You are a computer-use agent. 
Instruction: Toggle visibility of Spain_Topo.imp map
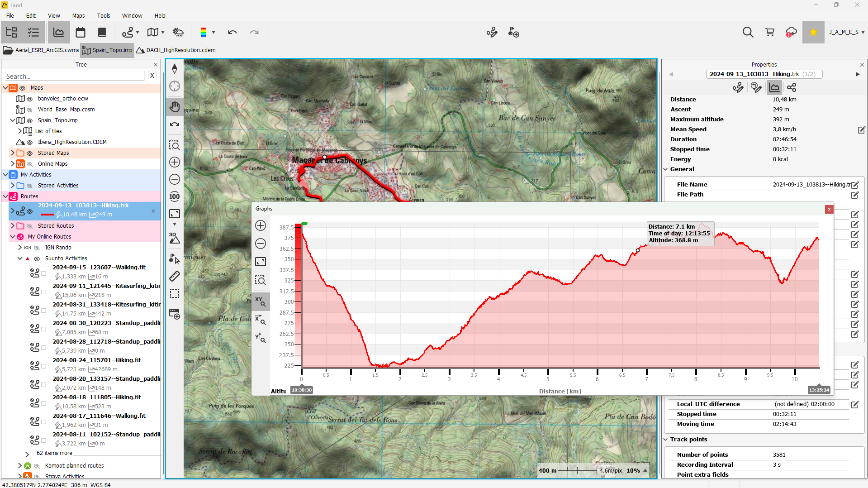tap(30, 120)
